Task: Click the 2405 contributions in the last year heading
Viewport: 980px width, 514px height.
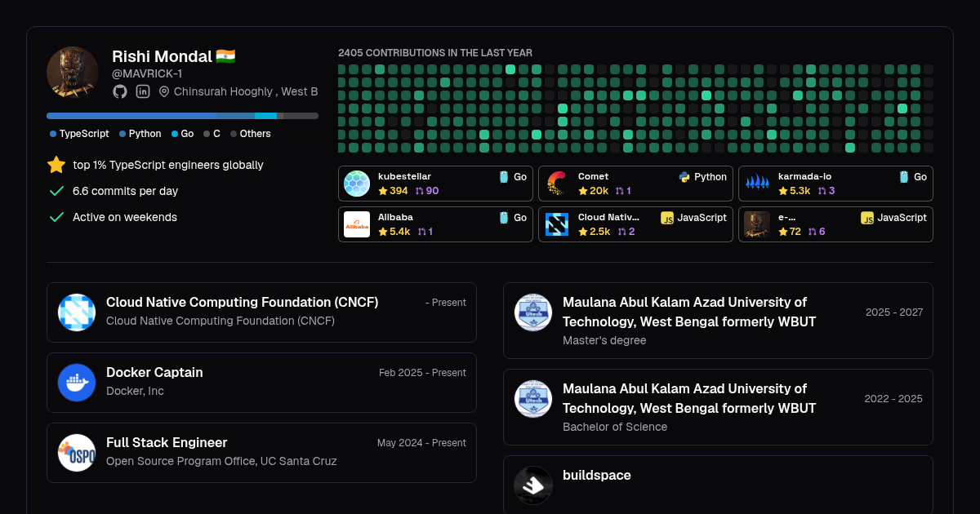Action: 435,53
